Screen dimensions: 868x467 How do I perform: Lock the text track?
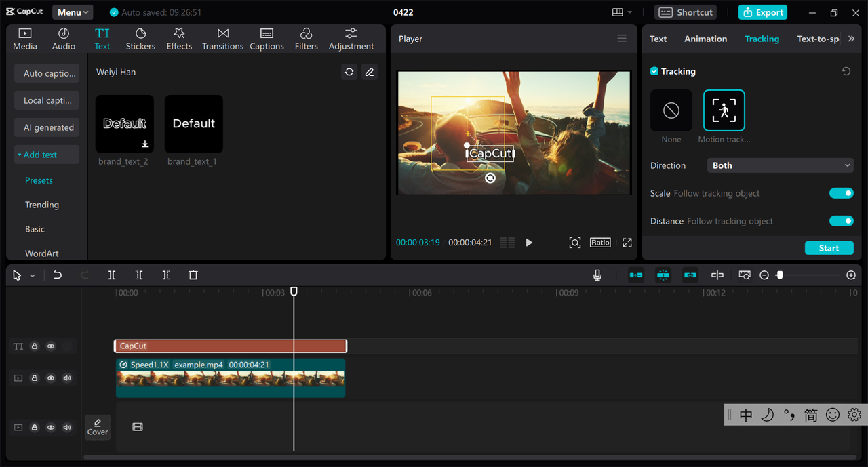click(35, 346)
